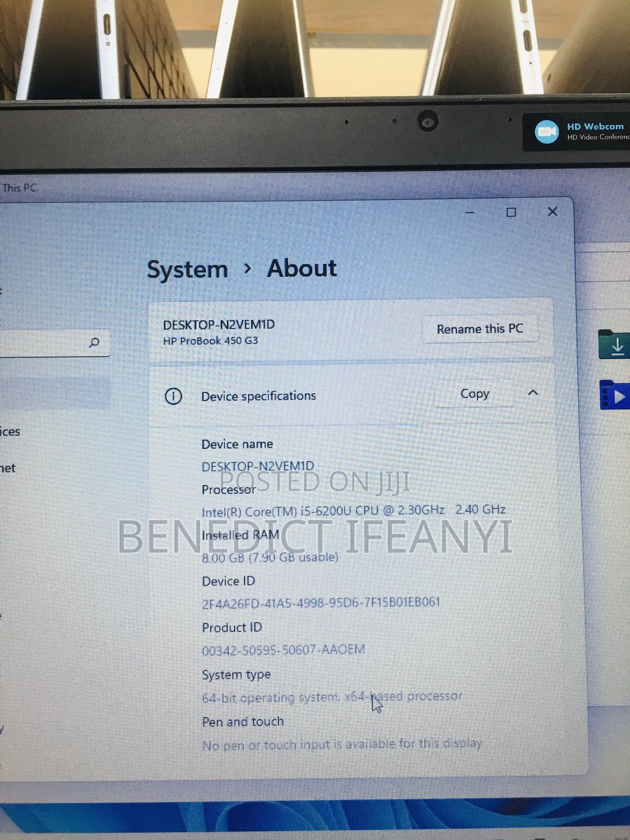Collapse the Device specifications section chevron

coord(533,392)
